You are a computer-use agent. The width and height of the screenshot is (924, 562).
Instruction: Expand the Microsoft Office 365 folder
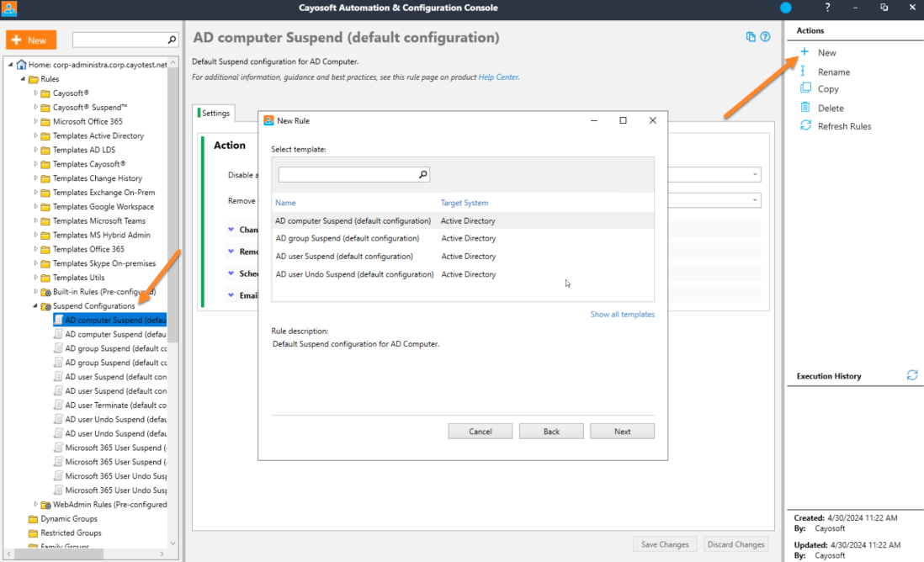(x=35, y=121)
